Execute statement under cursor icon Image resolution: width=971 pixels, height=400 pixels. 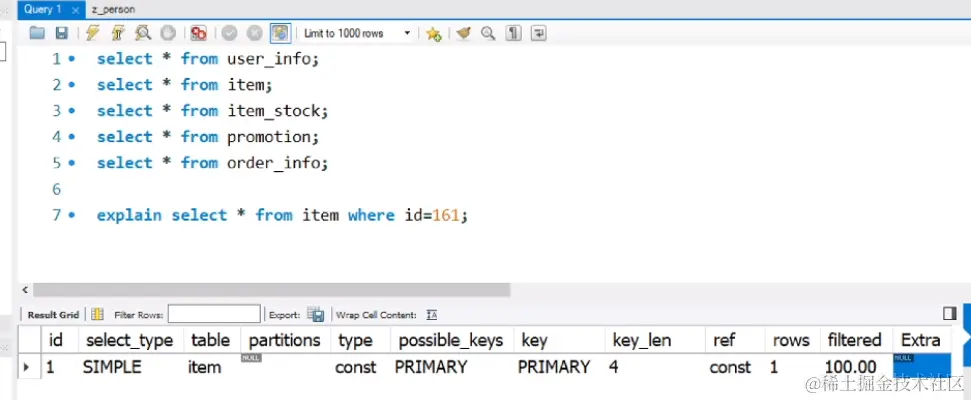click(118, 33)
